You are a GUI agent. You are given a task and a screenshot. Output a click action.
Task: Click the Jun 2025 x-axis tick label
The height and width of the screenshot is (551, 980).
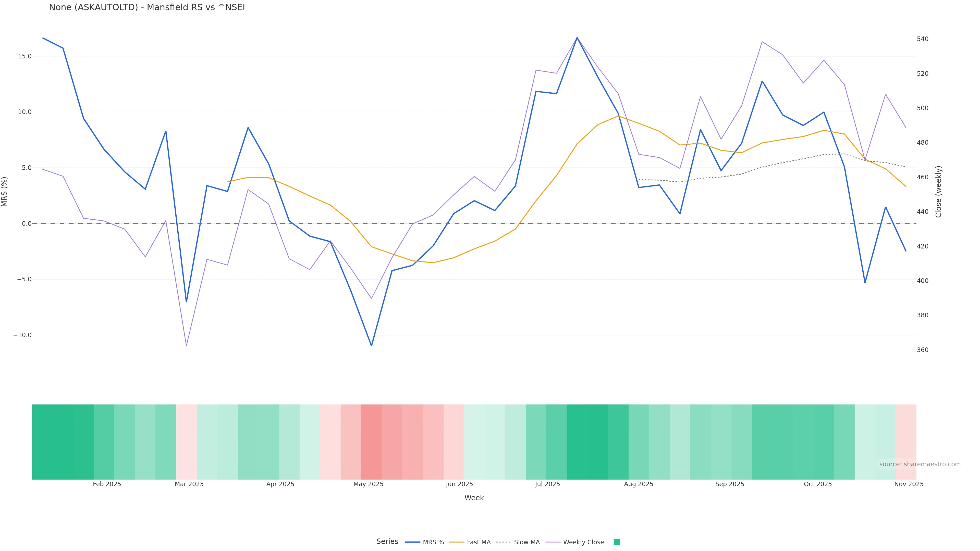click(459, 484)
